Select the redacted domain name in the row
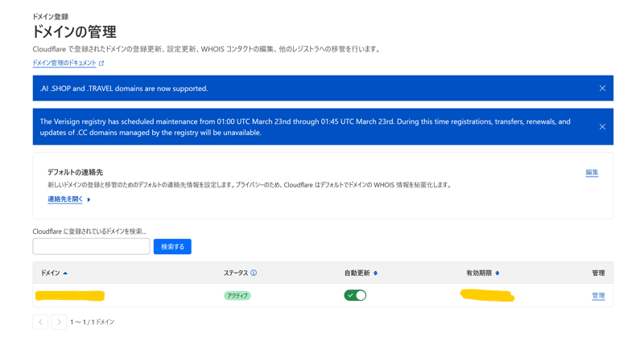Viewport: 644px width, 349px height. pyautogui.click(x=70, y=296)
